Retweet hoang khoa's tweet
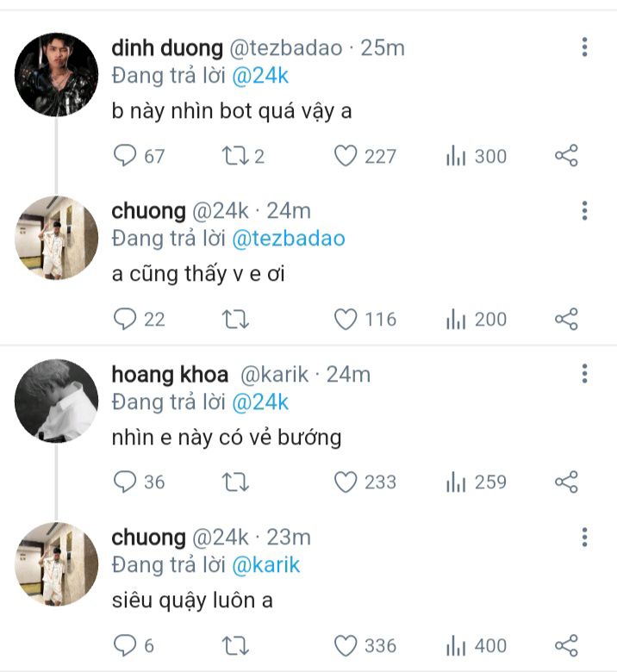617x672 pixels. (233, 482)
